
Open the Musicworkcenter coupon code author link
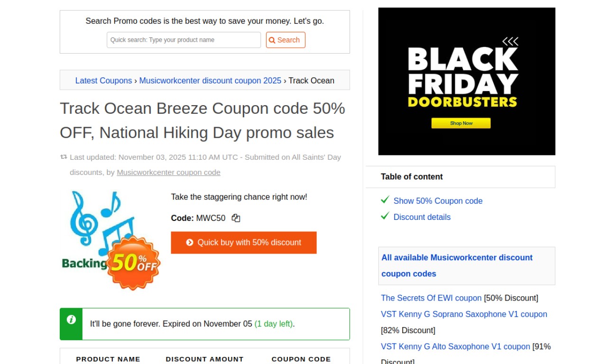click(x=168, y=173)
